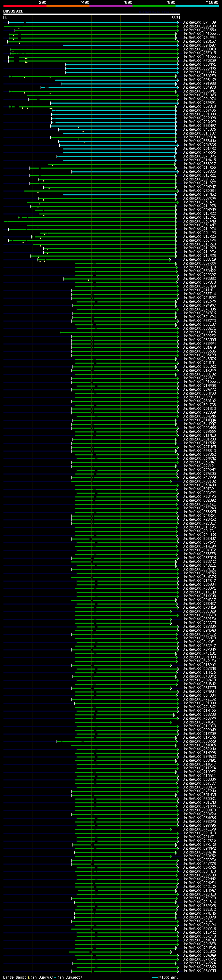Click the red 20% identity legend segment
This screenshot has width=222, height=980.
coord(25,6)
